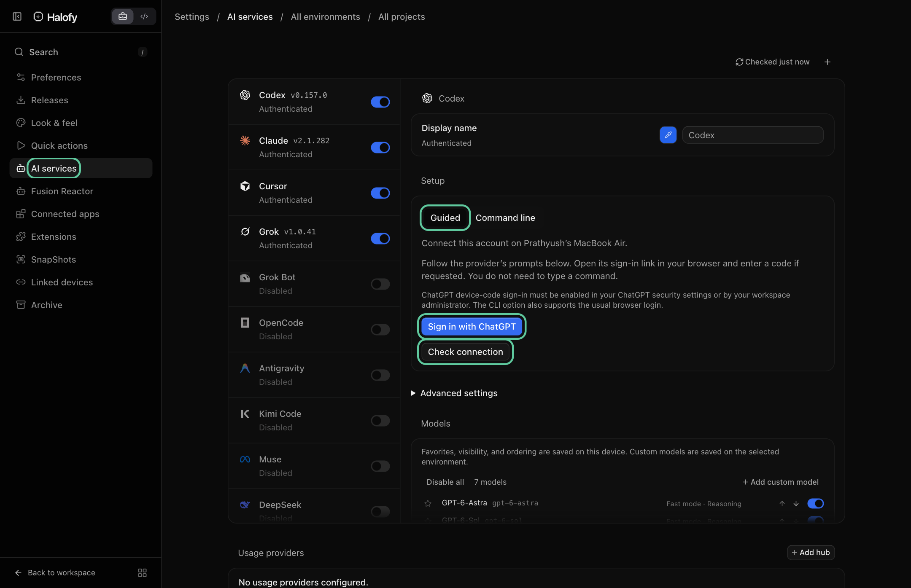Select AI services in the sidebar
Screen dimensions: 911x588
coord(81,168)
